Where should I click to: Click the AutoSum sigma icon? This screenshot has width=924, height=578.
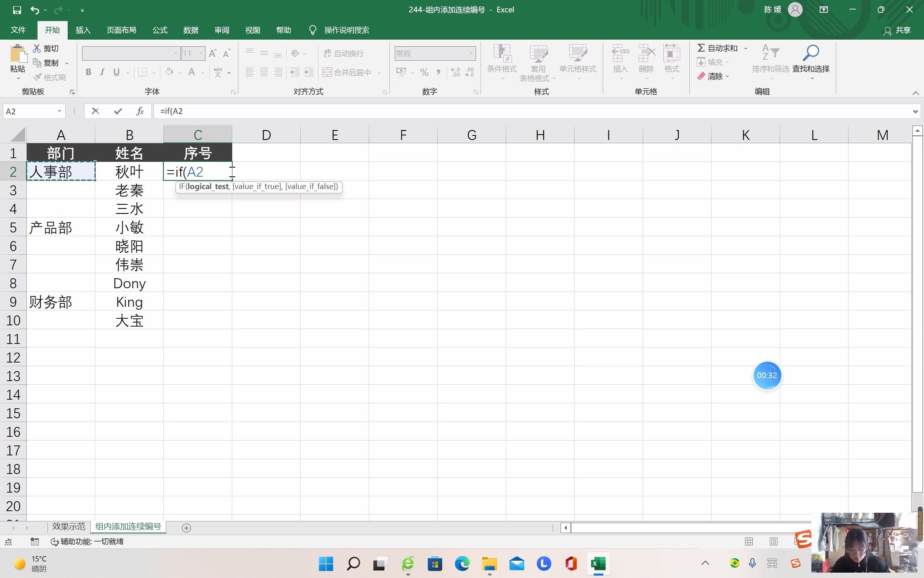click(701, 48)
